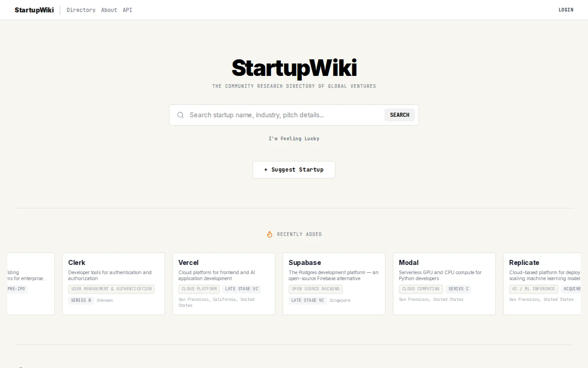Click the RECENTLY ADDED heading text
Screen dimensions: 588x368
[300, 234]
